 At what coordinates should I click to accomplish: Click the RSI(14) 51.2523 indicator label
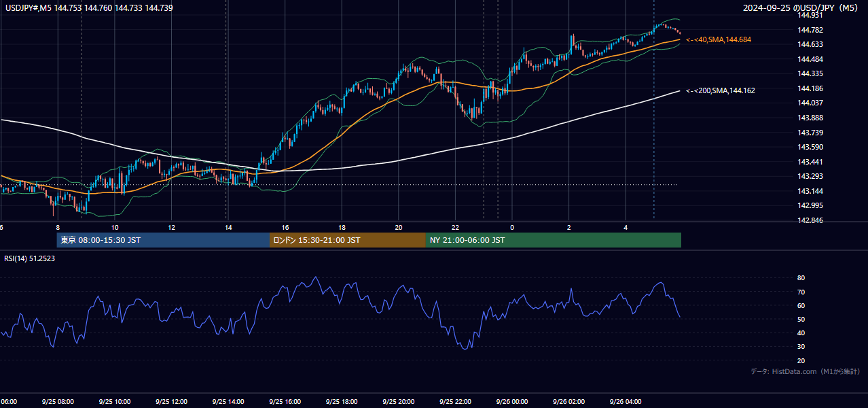coord(29,258)
